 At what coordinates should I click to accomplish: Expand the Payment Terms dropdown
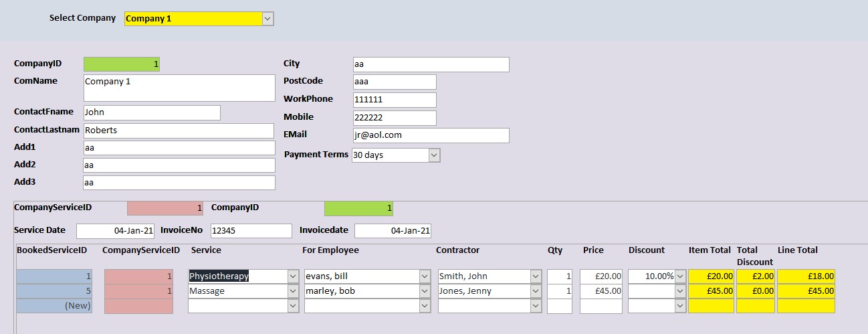point(434,155)
